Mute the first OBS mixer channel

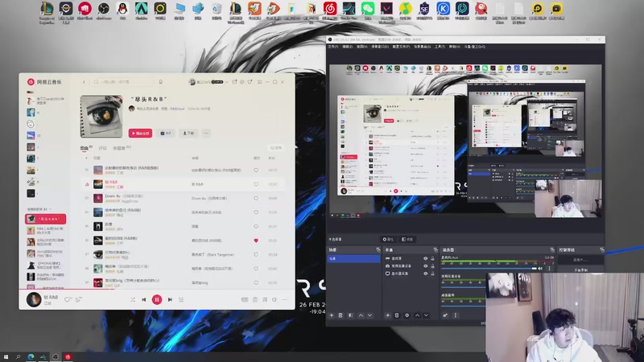tap(540, 269)
